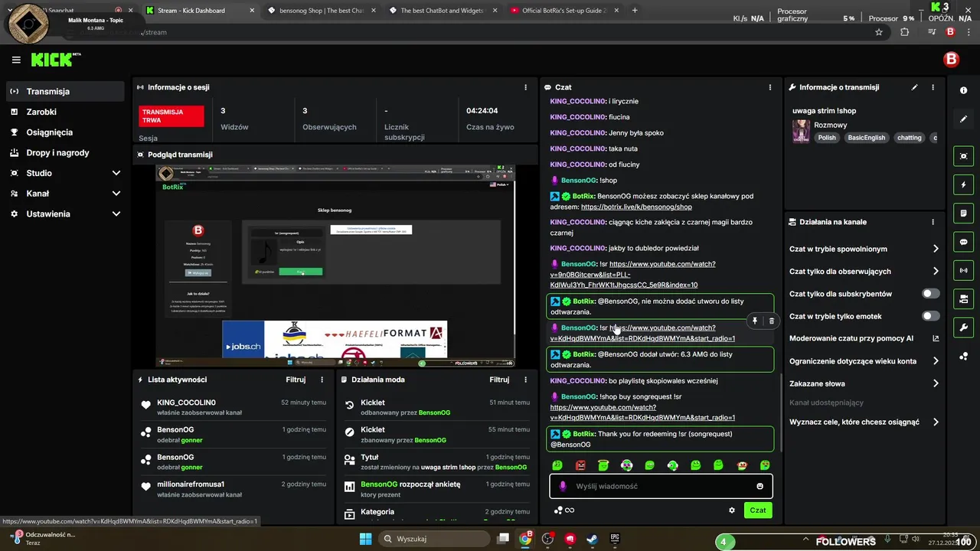
Task: Click the Polish stream tag
Action: click(x=827, y=138)
